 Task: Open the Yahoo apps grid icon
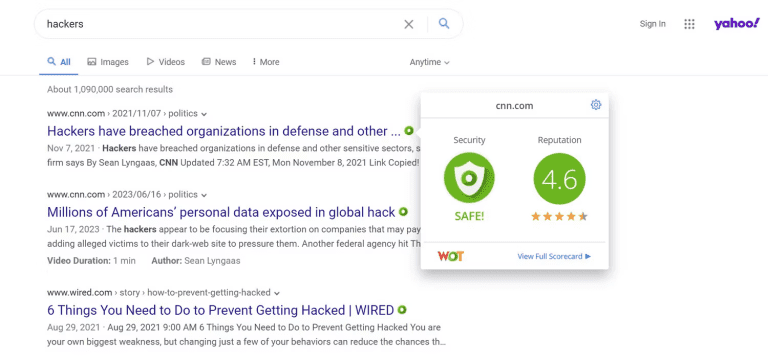click(x=689, y=24)
